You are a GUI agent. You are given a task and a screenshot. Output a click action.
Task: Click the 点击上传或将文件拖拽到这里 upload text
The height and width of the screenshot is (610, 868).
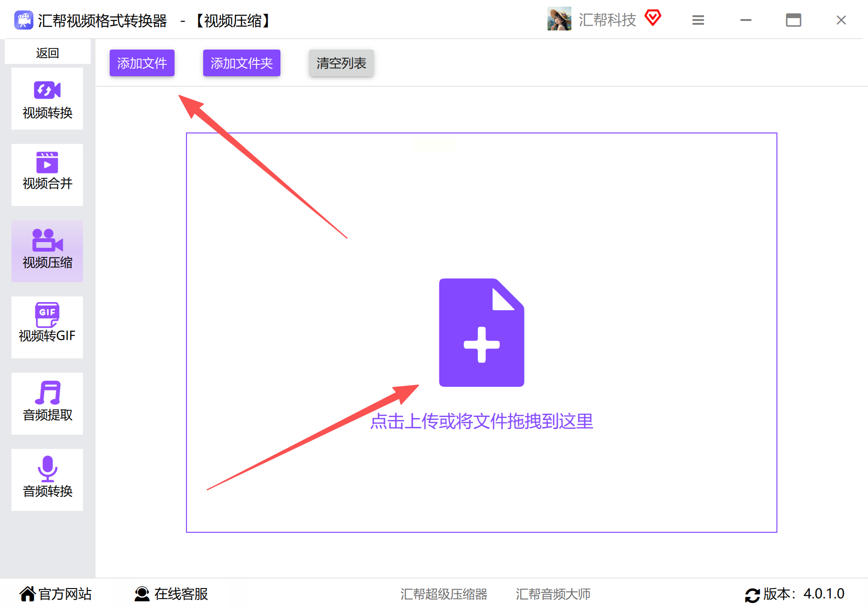pyautogui.click(x=482, y=421)
